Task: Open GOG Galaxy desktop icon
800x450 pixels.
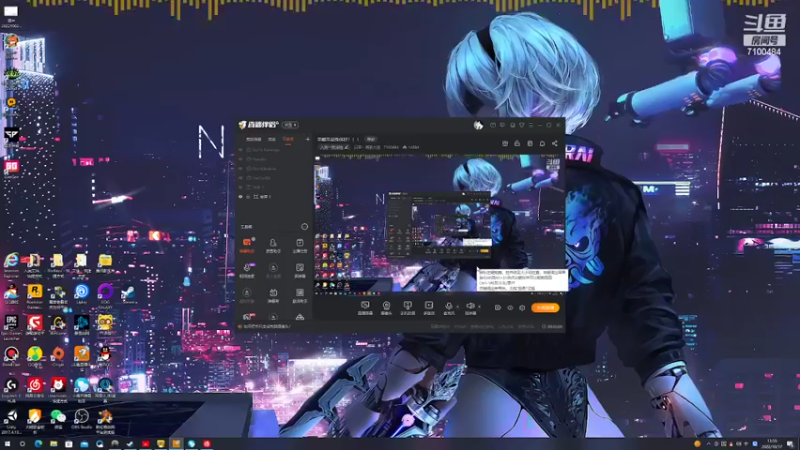Action: coord(105,295)
